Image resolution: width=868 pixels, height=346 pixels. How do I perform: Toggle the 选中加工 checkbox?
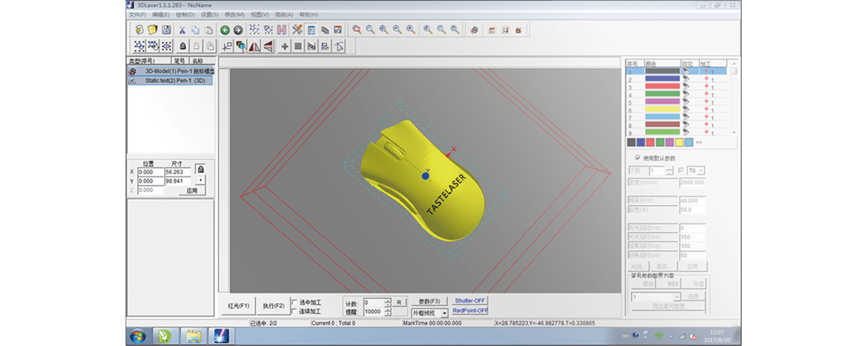tap(294, 303)
